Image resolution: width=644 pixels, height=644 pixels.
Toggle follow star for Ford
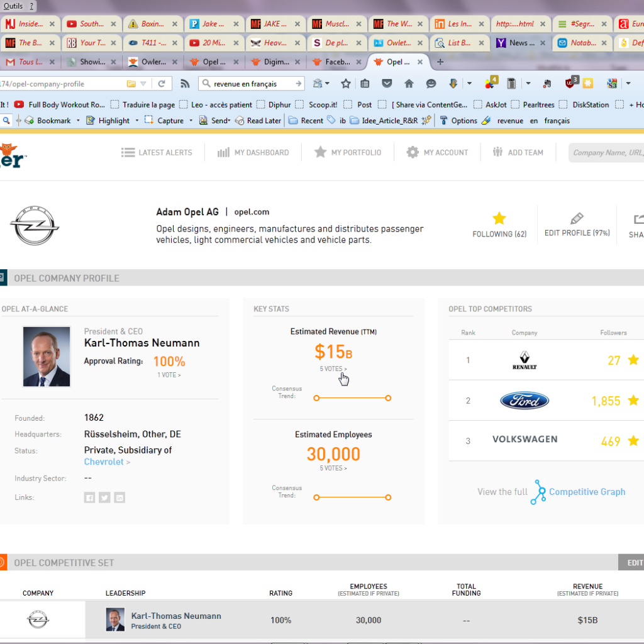[633, 401]
